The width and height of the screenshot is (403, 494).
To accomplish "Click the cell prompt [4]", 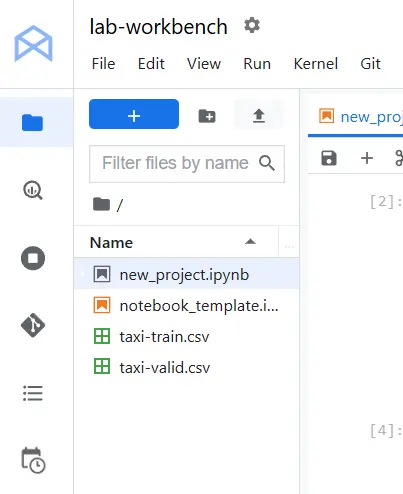I will [386, 431].
